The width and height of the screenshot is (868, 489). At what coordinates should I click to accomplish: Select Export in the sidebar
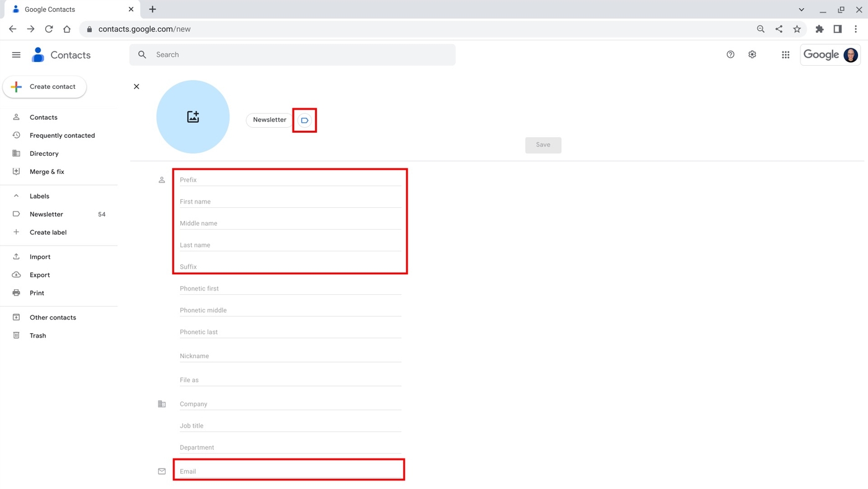[39, 274]
